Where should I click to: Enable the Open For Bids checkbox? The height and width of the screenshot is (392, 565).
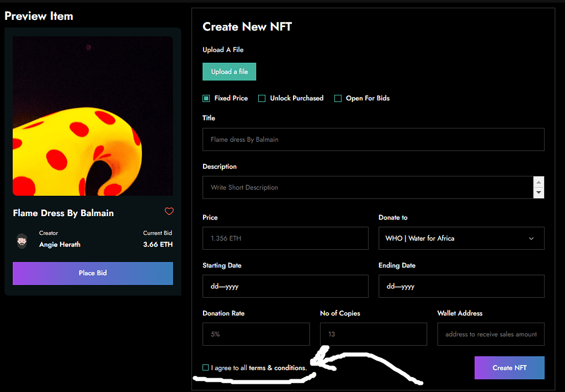(x=338, y=98)
